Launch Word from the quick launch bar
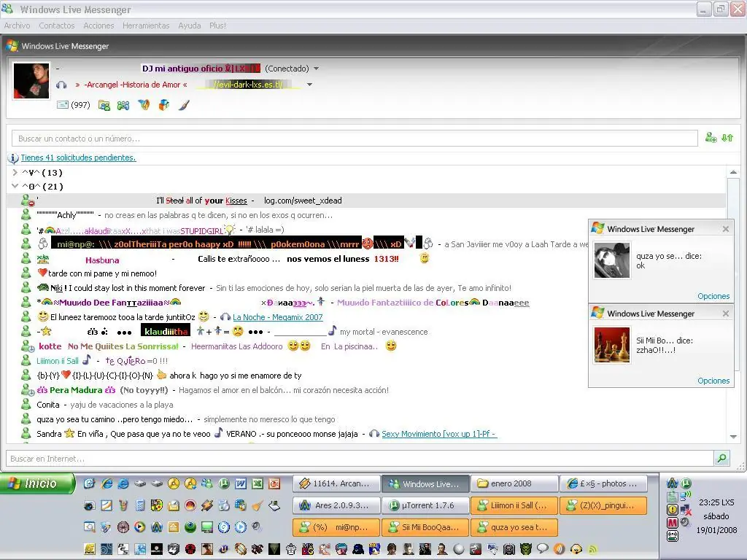The height and width of the screenshot is (560, 747). click(241, 484)
